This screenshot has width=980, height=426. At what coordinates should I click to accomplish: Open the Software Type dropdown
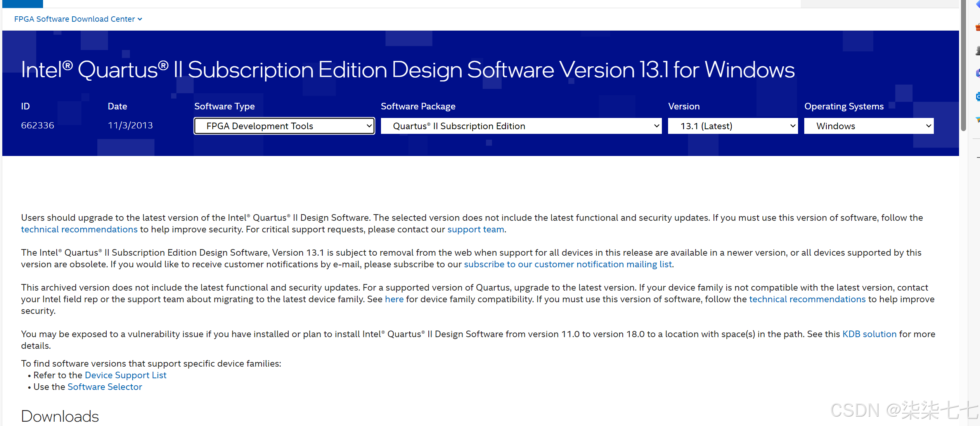coord(284,126)
